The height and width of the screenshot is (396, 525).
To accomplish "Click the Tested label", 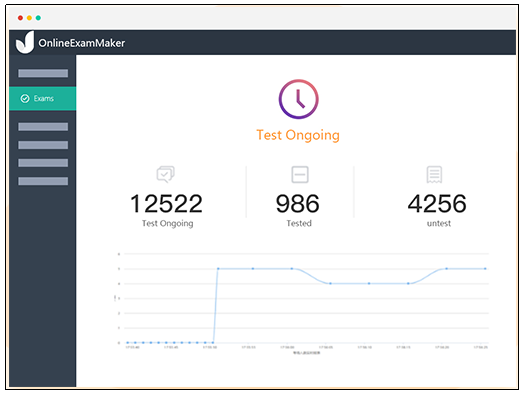I will [299, 223].
